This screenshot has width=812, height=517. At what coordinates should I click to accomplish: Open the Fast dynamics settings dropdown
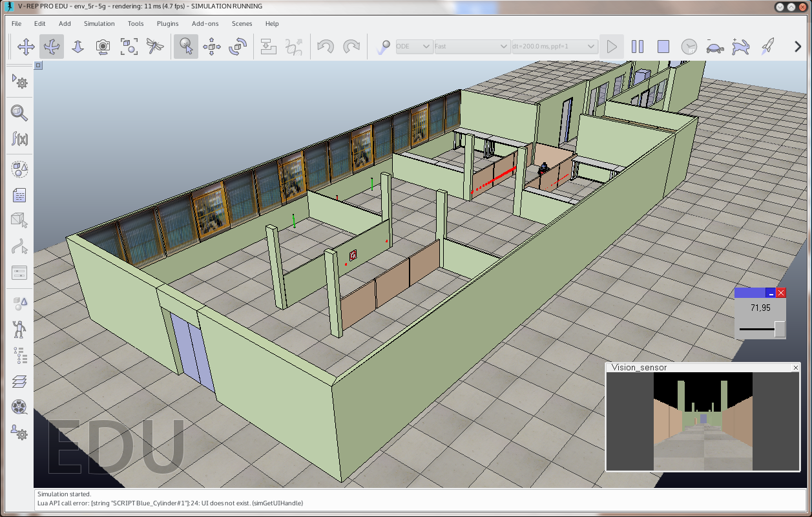472,47
